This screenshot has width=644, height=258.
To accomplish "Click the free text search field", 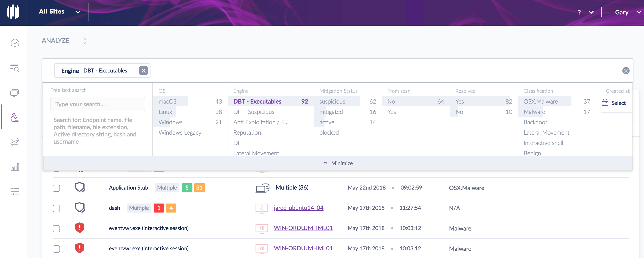I will pyautogui.click(x=98, y=104).
